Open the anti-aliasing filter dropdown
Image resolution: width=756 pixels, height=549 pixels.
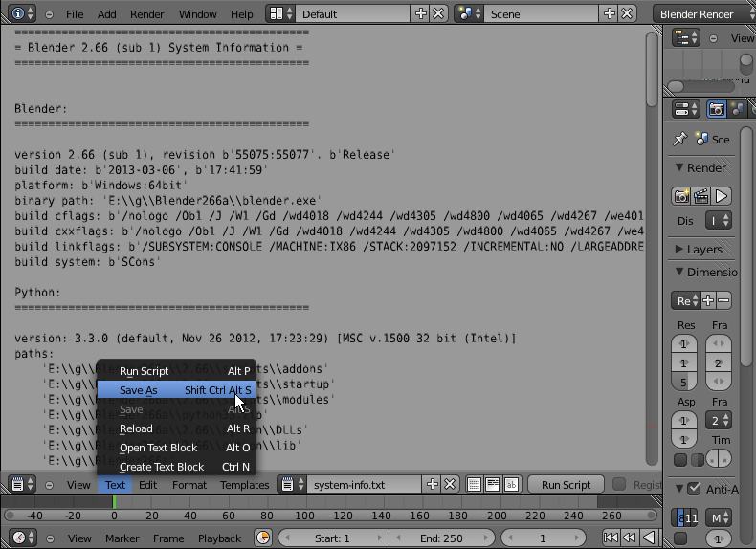coord(719,518)
